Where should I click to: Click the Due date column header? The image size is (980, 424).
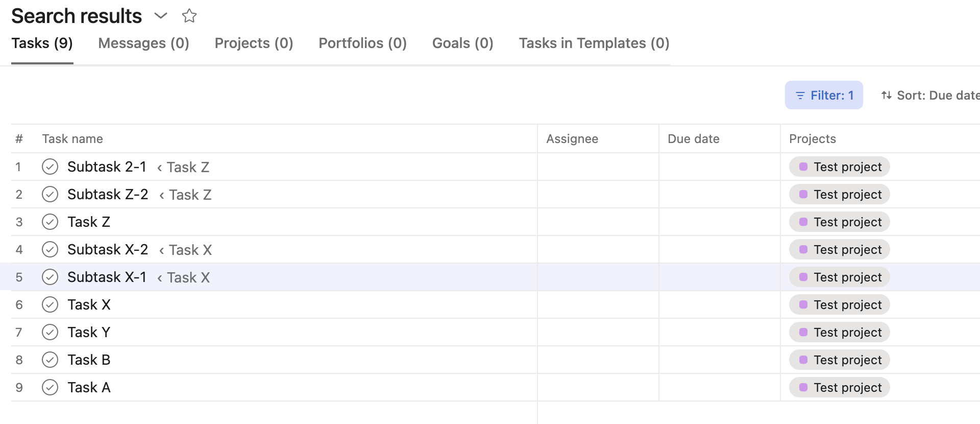point(693,139)
